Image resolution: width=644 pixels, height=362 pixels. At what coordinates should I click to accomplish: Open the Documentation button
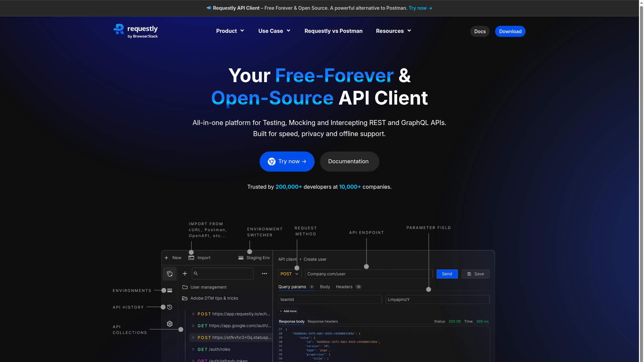tap(350, 162)
